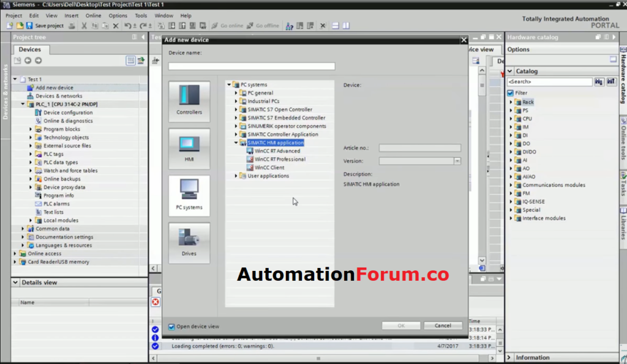627x364 pixels.
Task: Click the Cancel button
Action: point(442,325)
